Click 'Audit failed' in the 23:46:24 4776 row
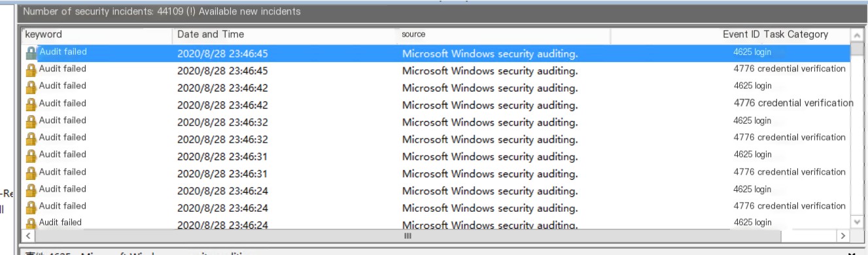This screenshot has height=255, width=868. click(x=62, y=206)
